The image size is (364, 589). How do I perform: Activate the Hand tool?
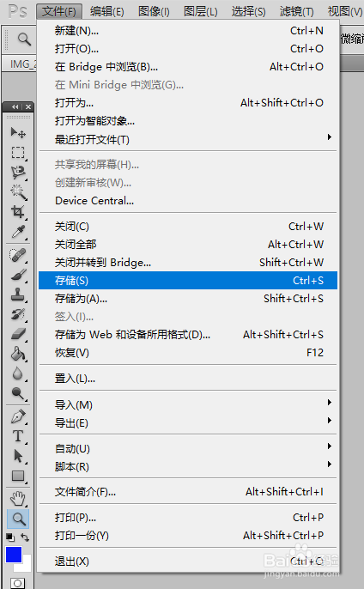click(18, 499)
